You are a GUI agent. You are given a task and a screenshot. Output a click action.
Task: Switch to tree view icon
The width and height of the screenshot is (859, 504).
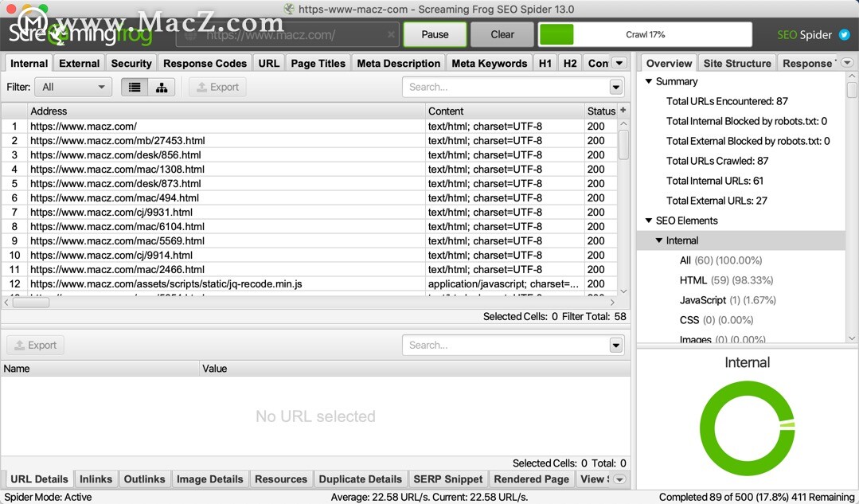point(162,87)
